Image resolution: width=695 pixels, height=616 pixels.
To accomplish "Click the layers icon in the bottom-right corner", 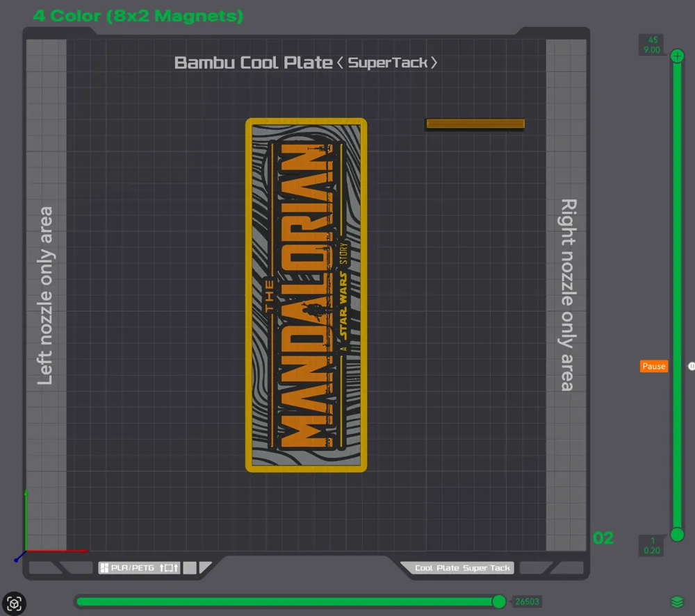I will (x=677, y=602).
